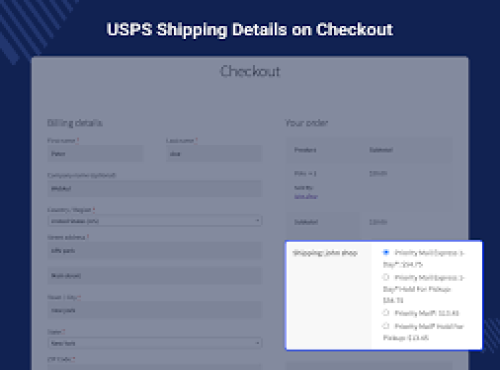Click the Your order section heading
Viewport: 500px width, 370px height.
pyautogui.click(x=307, y=123)
